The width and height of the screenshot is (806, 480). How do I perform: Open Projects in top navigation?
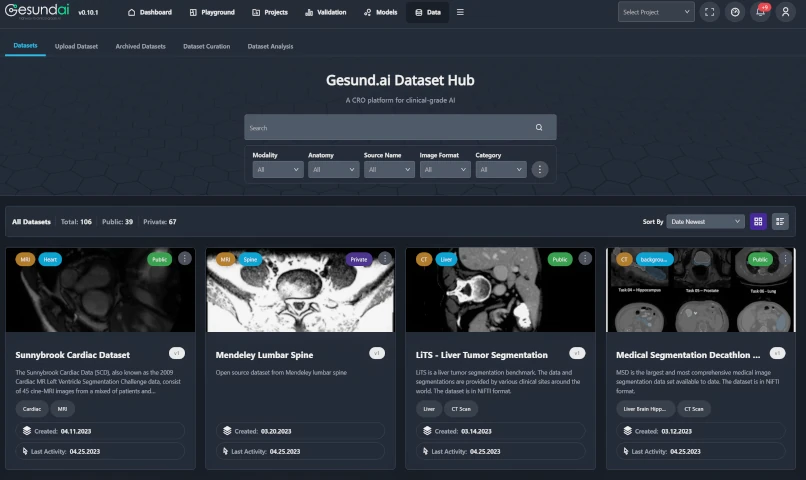(x=270, y=12)
